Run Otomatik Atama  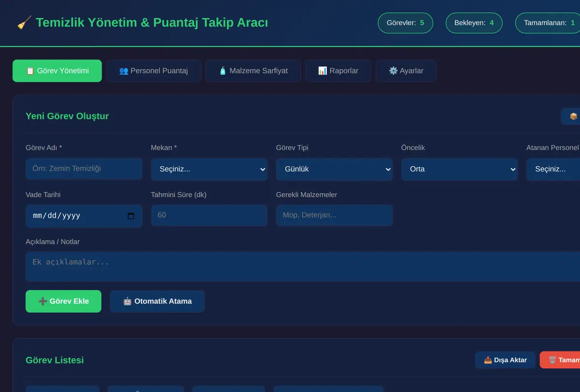[157, 301]
